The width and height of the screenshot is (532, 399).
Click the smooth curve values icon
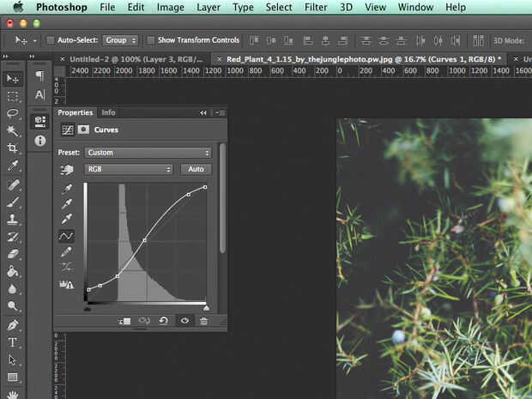67,267
